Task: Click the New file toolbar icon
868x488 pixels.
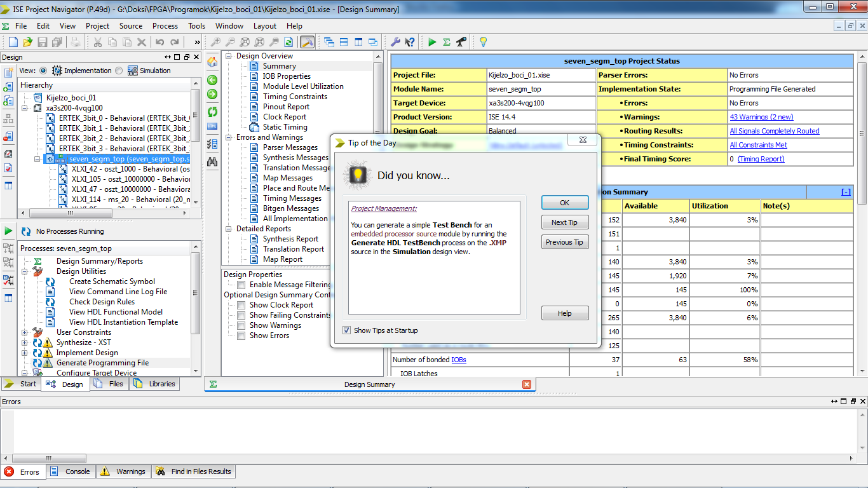Action: (x=13, y=42)
